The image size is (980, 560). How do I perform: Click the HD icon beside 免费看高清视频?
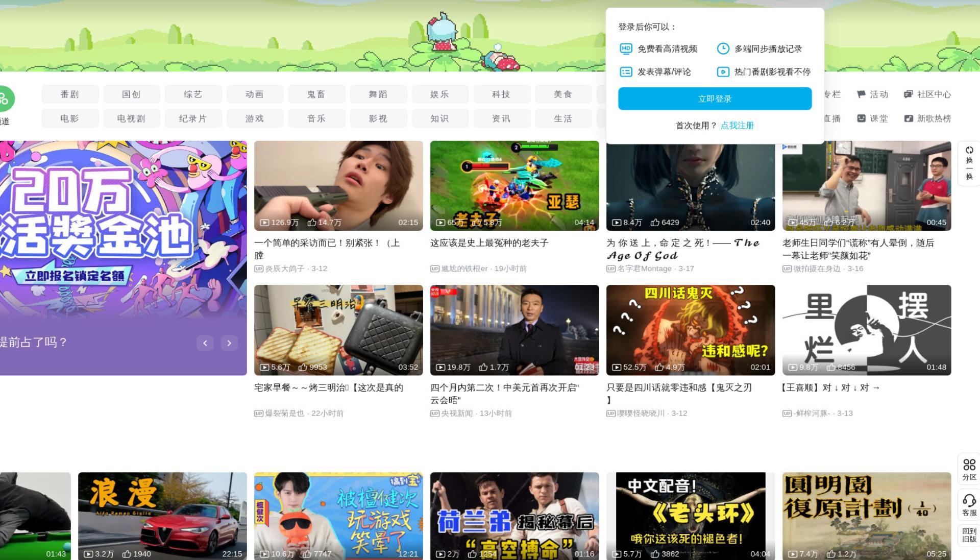pos(626,48)
